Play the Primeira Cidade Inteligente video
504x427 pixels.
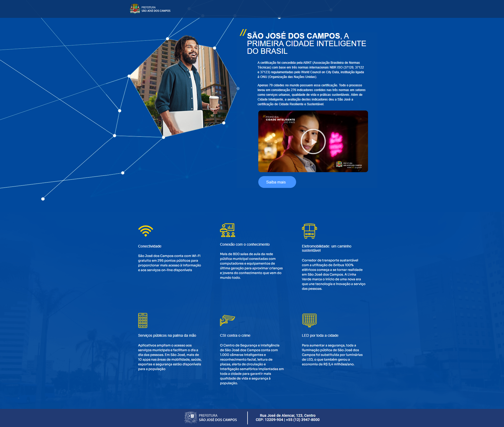(313, 141)
